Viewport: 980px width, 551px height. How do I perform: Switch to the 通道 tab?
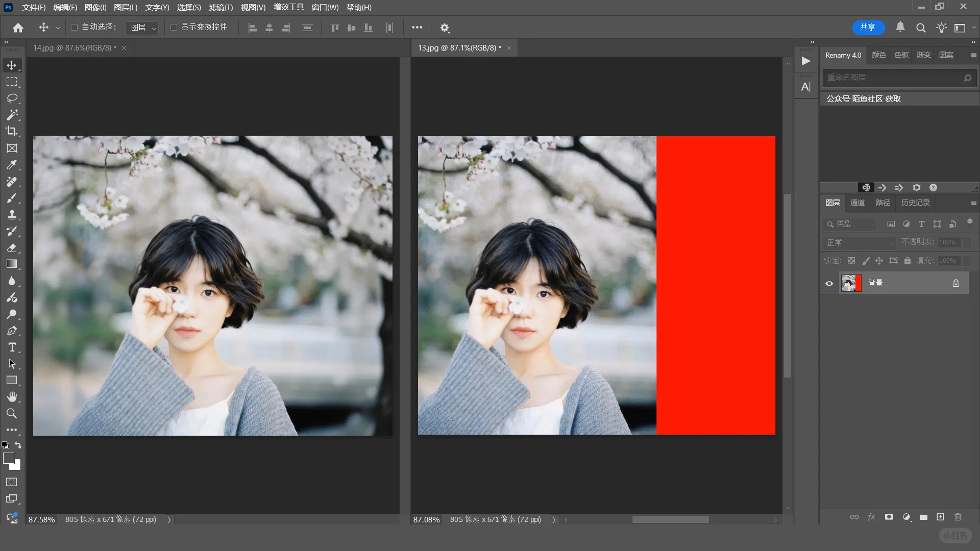tap(857, 203)
